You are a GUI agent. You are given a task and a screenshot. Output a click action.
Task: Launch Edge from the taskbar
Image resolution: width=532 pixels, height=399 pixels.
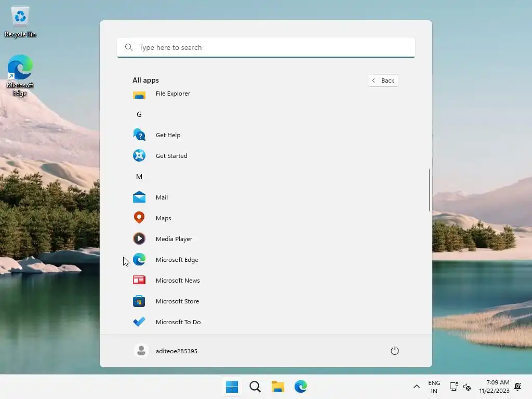click(x=301, y=387)
